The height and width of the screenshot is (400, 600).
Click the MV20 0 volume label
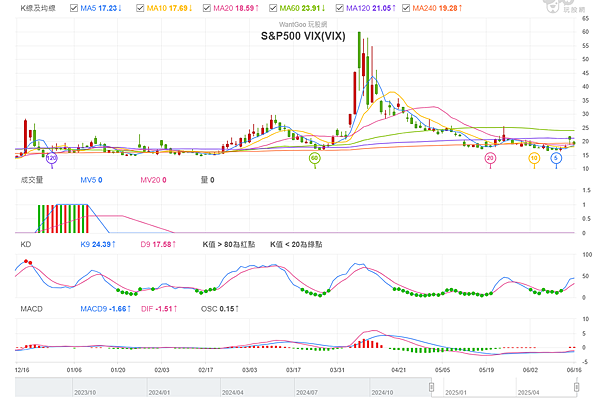pos(153,180)
